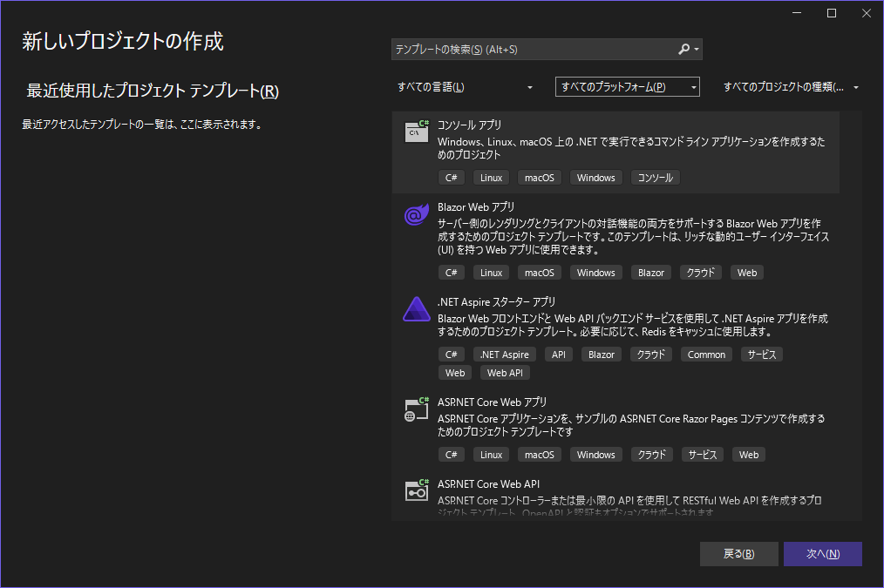
Task: Click the .NET Aspire tag chip
Action: [x=504, y=355]
